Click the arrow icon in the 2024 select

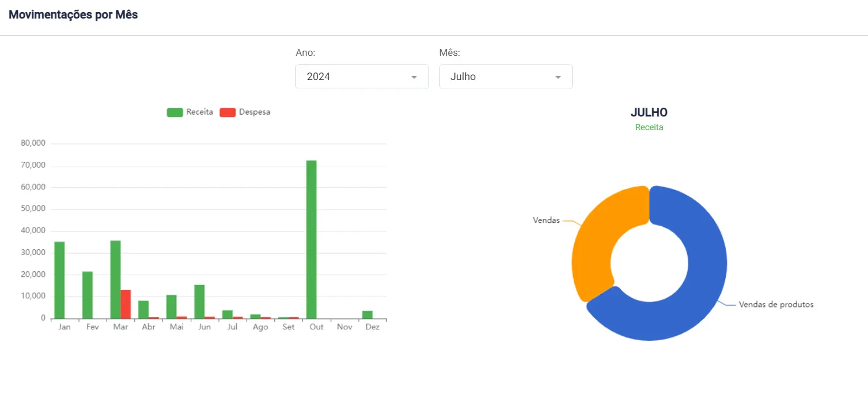tap(414, 77)
